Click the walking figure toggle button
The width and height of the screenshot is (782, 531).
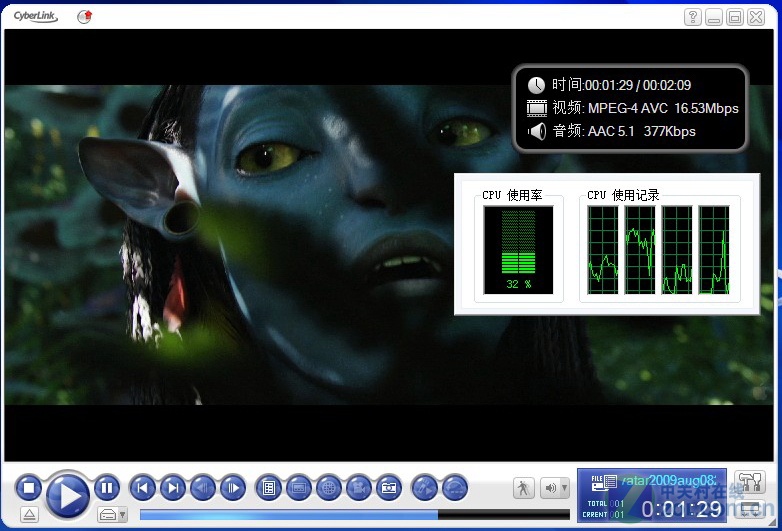[523, 488]
